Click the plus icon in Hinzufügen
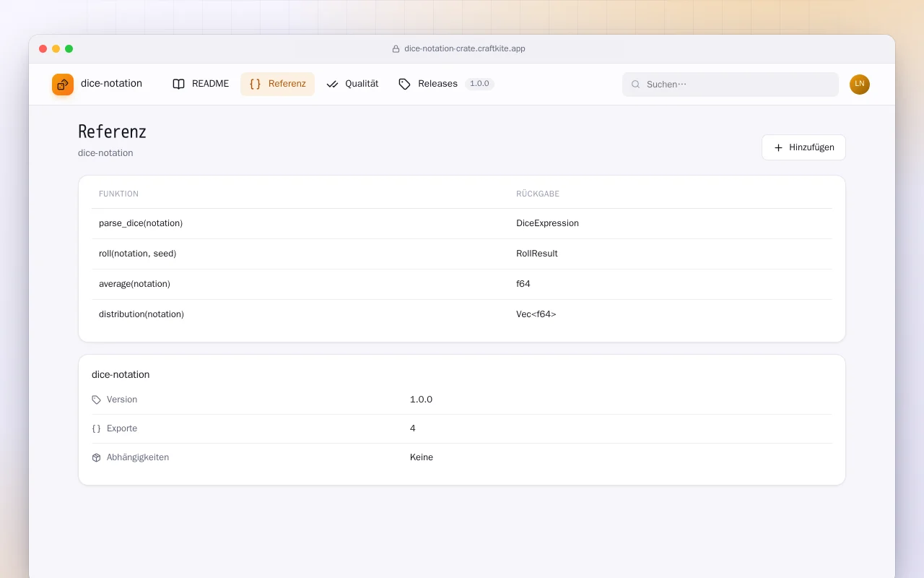 click(778, 147)
